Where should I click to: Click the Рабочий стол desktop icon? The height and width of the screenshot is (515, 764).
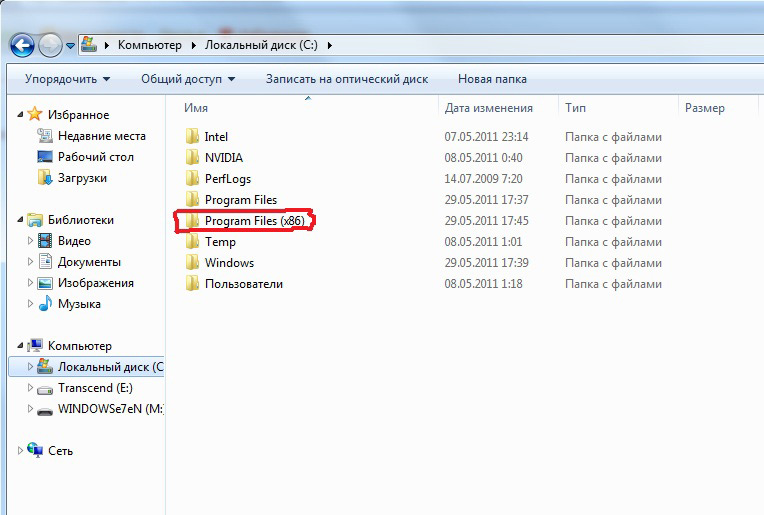click(x=45, y=156)
